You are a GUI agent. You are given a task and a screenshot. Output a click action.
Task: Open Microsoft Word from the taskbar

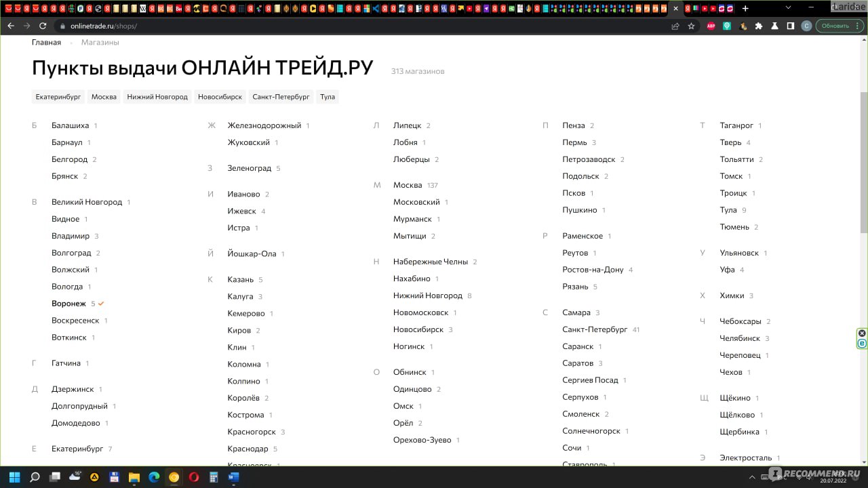(x=233, y=477)
